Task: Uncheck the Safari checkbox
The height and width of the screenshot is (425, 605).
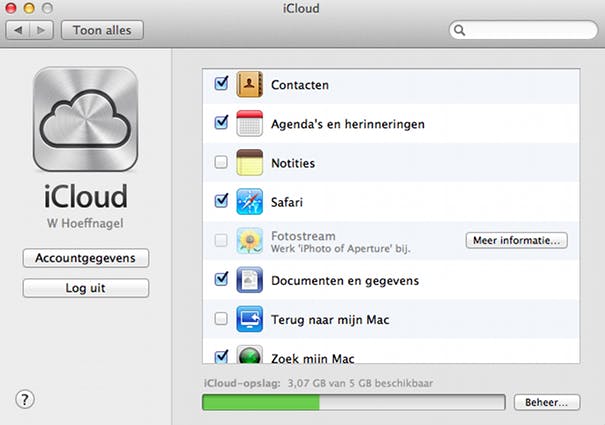Action: coord(221,201)
